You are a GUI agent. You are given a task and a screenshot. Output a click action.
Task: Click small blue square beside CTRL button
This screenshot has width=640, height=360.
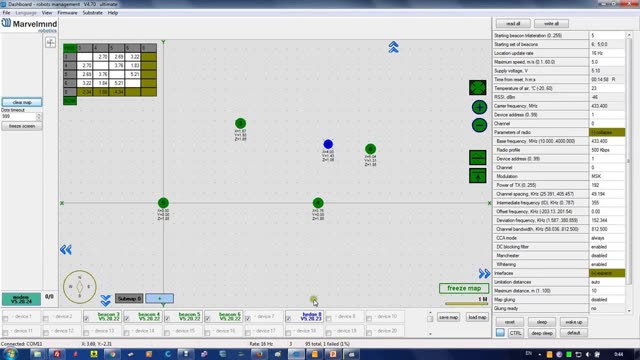[500, 333]
